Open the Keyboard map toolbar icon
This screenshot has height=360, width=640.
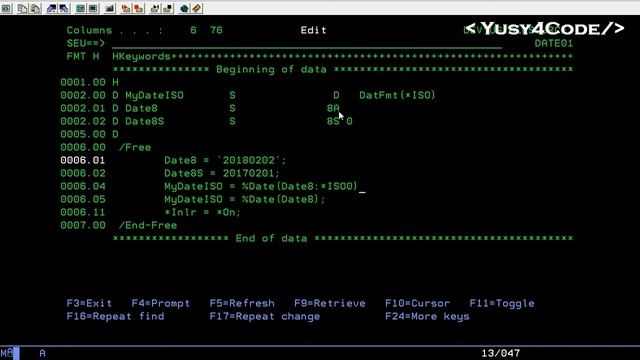tap(109, 8)
